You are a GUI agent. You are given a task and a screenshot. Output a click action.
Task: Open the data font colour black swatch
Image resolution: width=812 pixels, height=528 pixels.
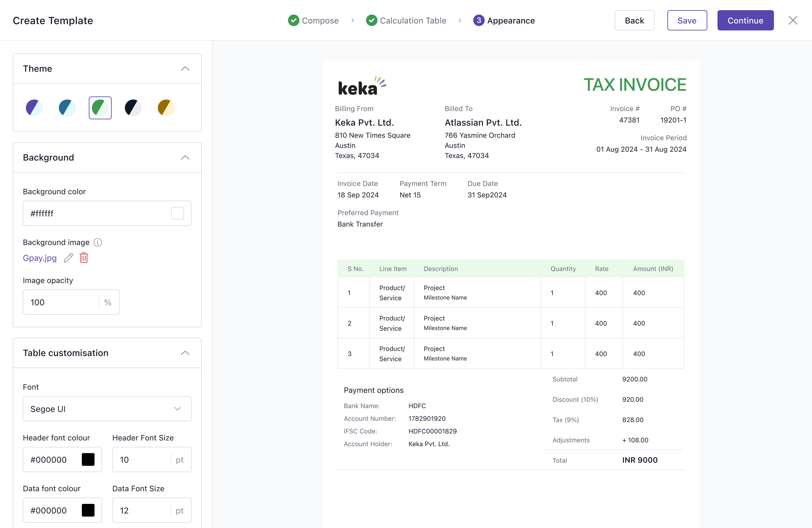[x=88, y=510]
